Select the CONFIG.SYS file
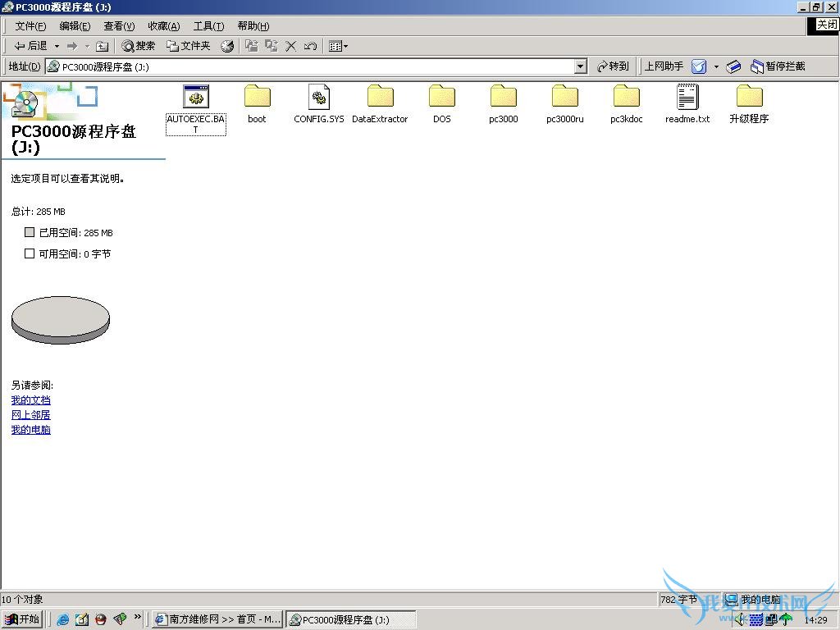Image resolution: width=840 pixels, height=630 pixels. [x=318, y=98]
